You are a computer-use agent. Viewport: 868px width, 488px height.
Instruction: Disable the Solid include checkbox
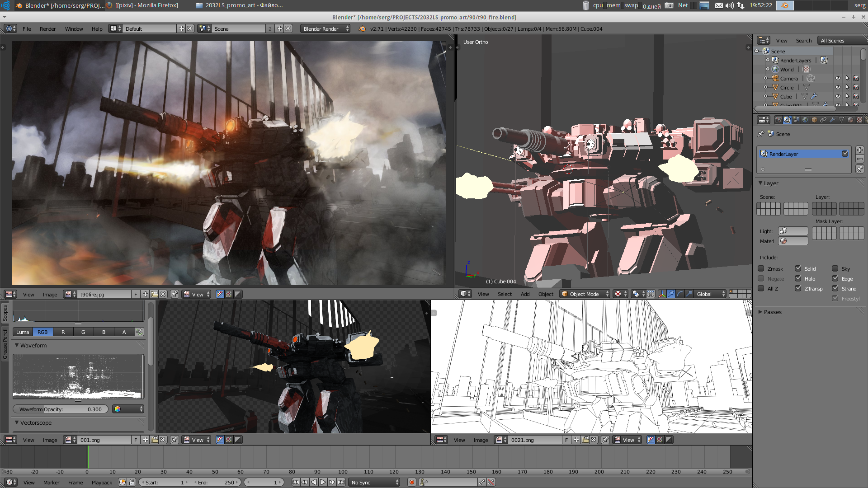(x=798, y=268)
